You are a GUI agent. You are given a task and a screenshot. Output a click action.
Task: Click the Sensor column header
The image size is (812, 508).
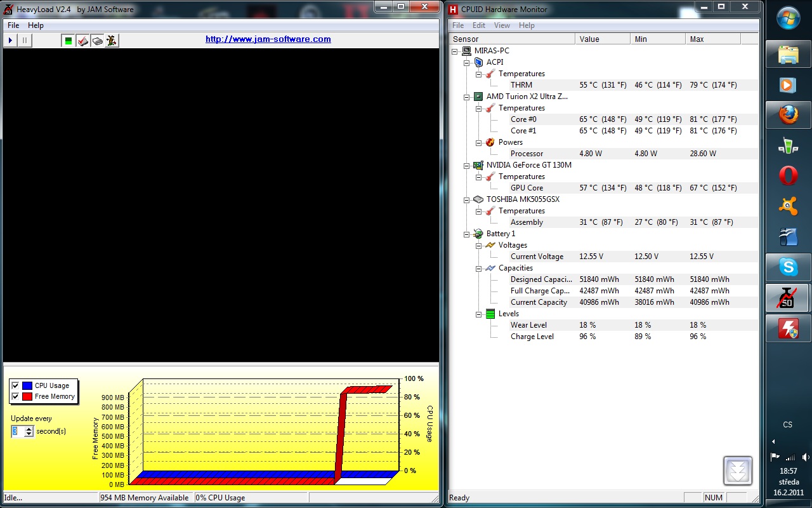(x=512, y=39)
